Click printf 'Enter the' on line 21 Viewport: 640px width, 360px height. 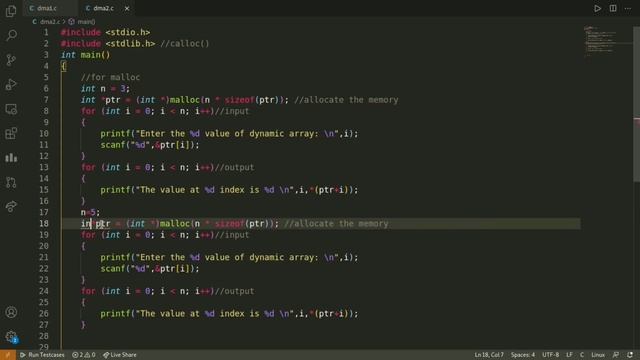pos(229,258)
